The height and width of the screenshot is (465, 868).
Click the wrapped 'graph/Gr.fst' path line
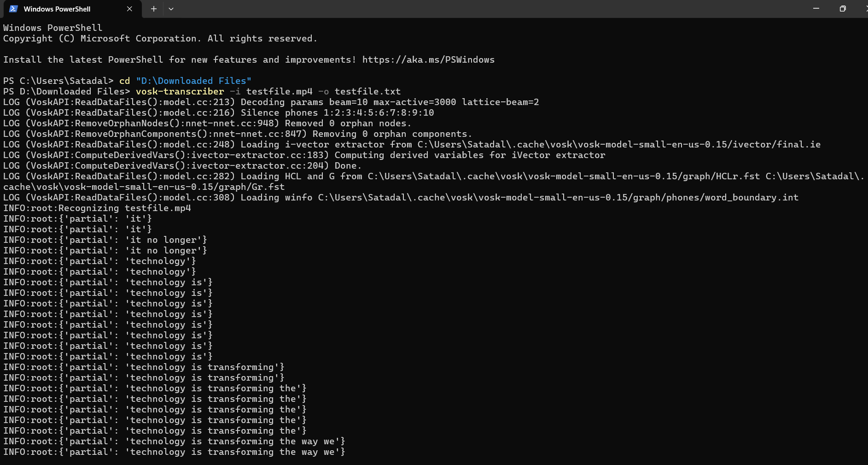point(144,187)
